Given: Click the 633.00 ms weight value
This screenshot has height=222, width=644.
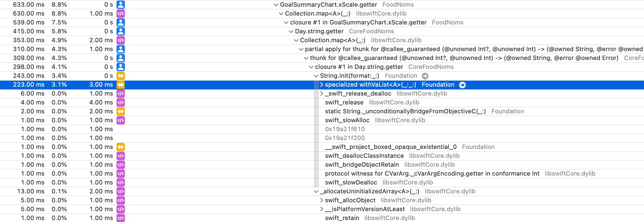Looking at the screenshot, I should [x=29, y=5].
